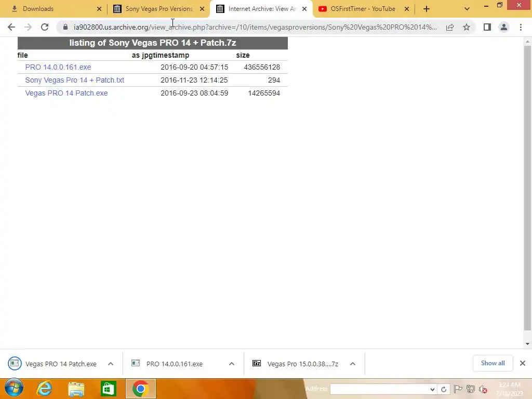Open the Windows Start menu

click(14, 388)
